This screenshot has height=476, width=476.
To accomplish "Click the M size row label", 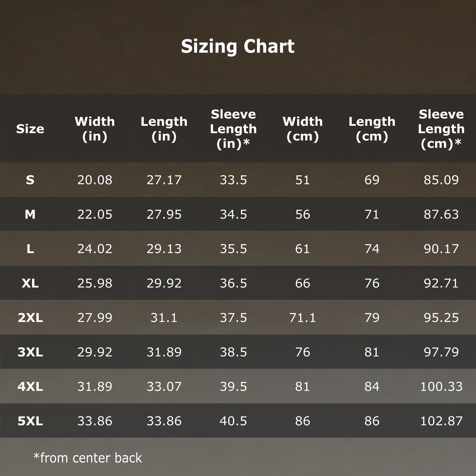I will pos(30,214).
